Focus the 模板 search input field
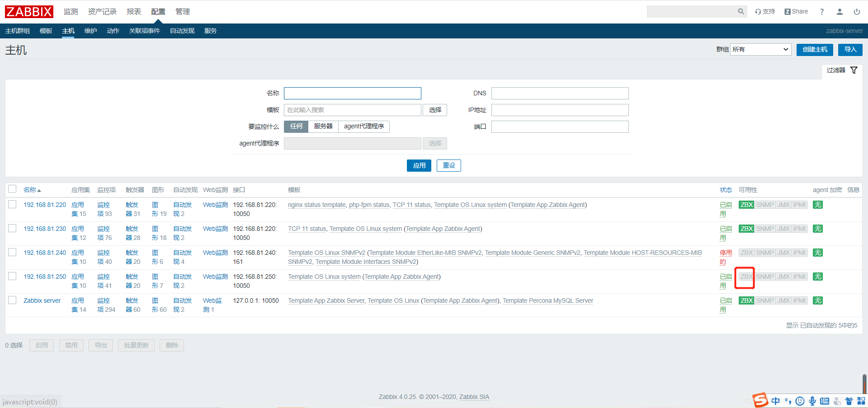Screen dimensions: 868x408 [x=353, y=110]
